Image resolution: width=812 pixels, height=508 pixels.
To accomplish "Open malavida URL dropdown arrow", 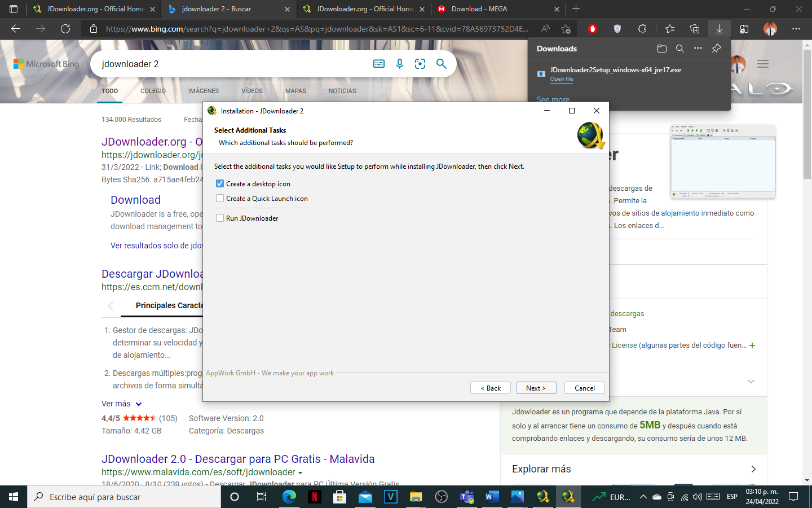I will (300, 473).
